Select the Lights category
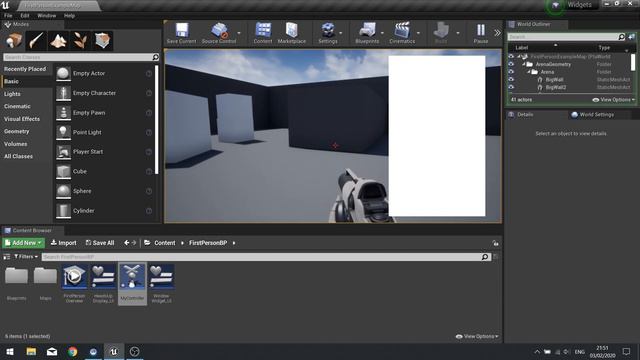The image size is (640, 360). click(x=12, y=94)
